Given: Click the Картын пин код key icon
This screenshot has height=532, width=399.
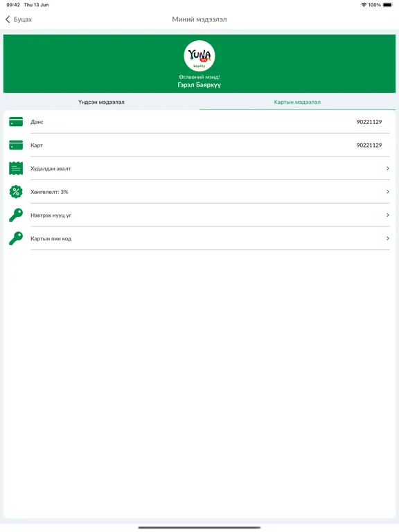Looking at the screenshot, I should [x=16, y=238].
